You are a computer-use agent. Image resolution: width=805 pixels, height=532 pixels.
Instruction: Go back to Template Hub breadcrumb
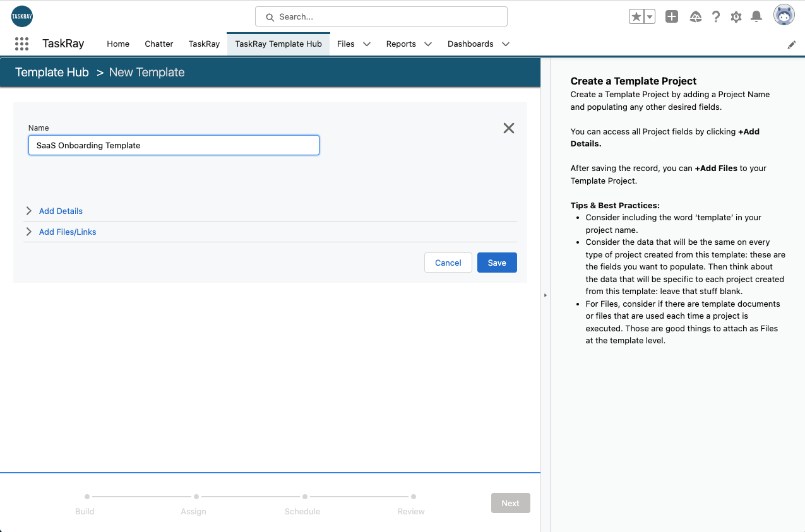52,72
